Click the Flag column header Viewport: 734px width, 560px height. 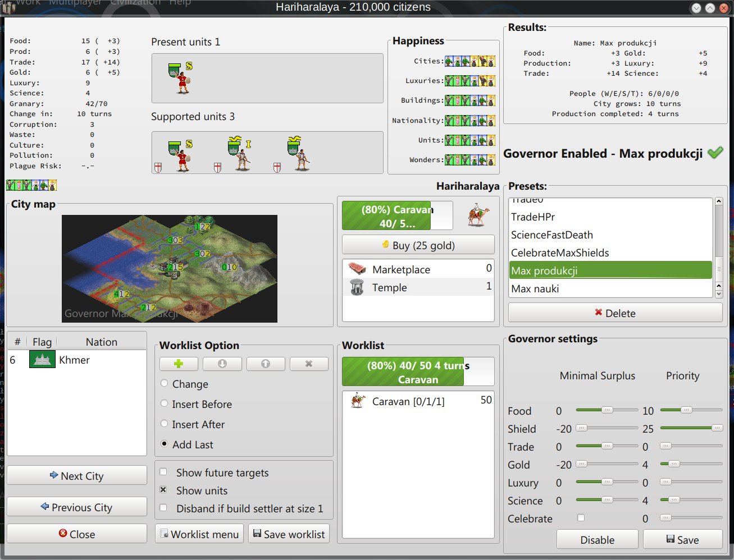[x=42, y=342]
